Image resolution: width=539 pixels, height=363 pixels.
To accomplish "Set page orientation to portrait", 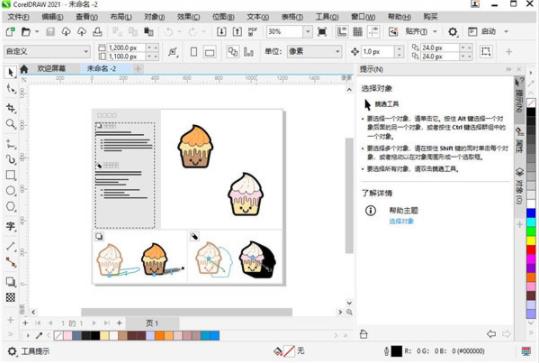I will point(194,52).
